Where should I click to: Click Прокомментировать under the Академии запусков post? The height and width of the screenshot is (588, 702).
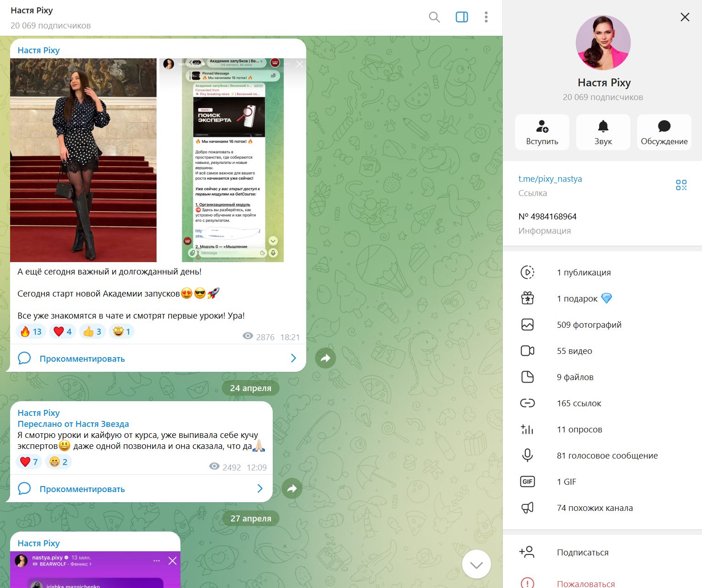point(82,358)
